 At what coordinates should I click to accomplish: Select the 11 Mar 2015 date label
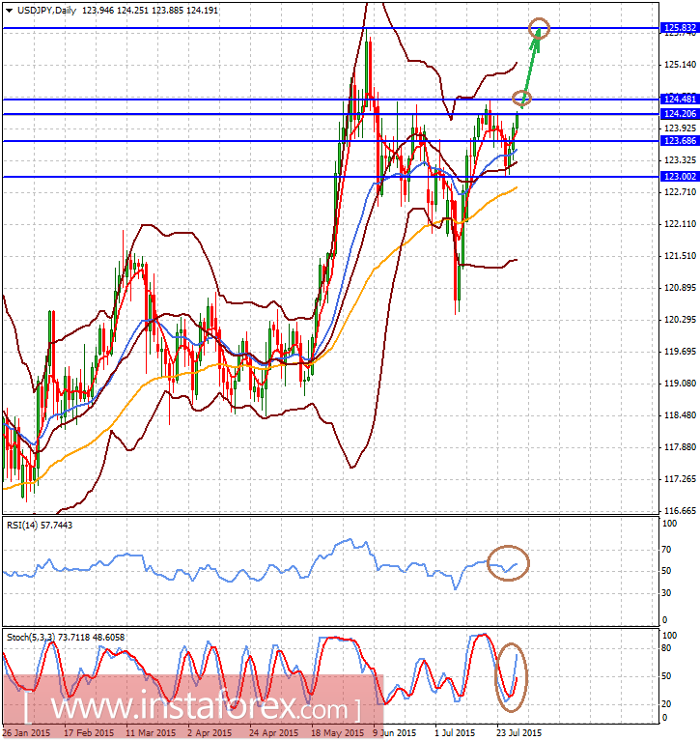tap(151, 732)
